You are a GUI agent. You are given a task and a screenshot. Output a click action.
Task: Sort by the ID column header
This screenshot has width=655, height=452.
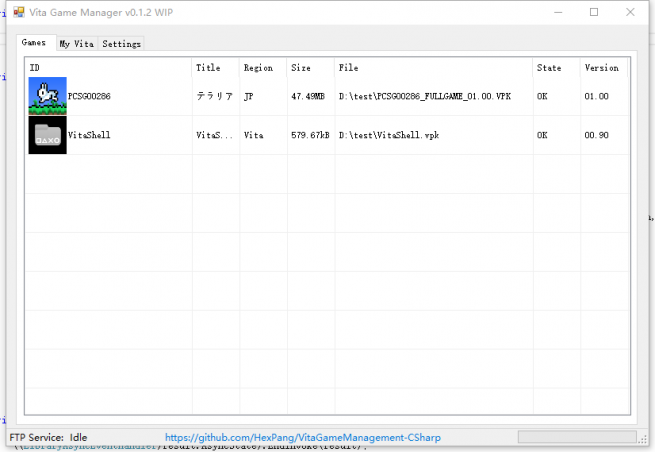click(109, 68)
